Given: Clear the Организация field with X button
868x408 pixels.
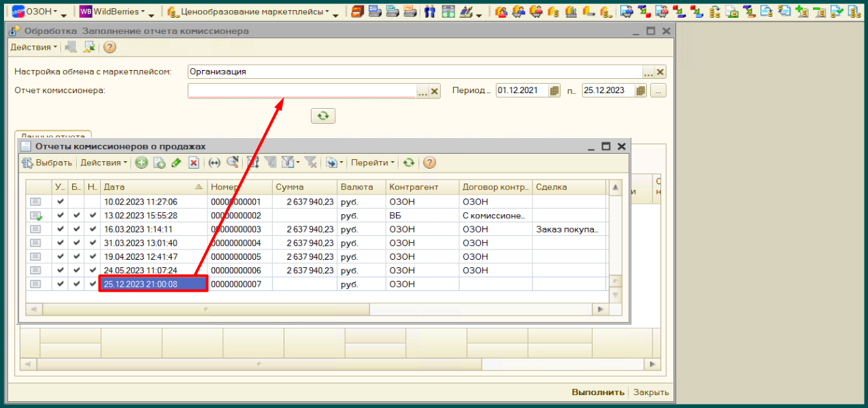Looking at the screenshot, I should tap(661, 72).
